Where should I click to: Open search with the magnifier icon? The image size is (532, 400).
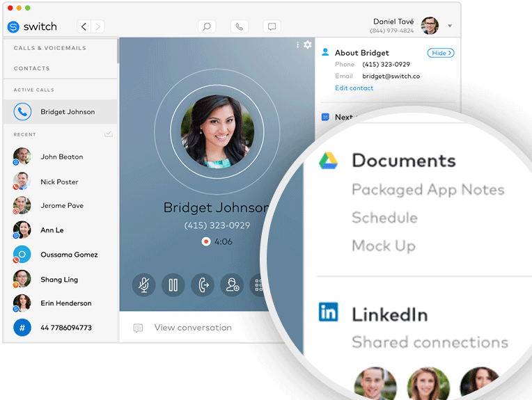coord(207,26)
